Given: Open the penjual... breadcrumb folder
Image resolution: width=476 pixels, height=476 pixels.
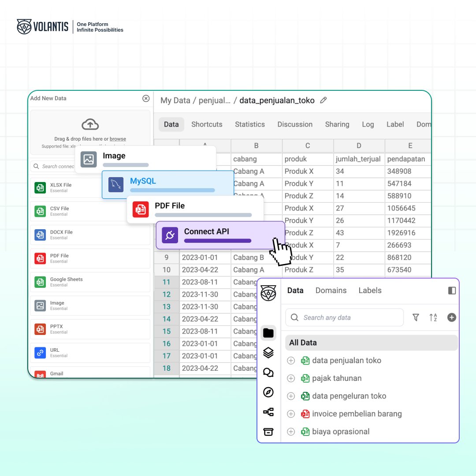Looking at the screenshot, I should (x=214, y=100).
